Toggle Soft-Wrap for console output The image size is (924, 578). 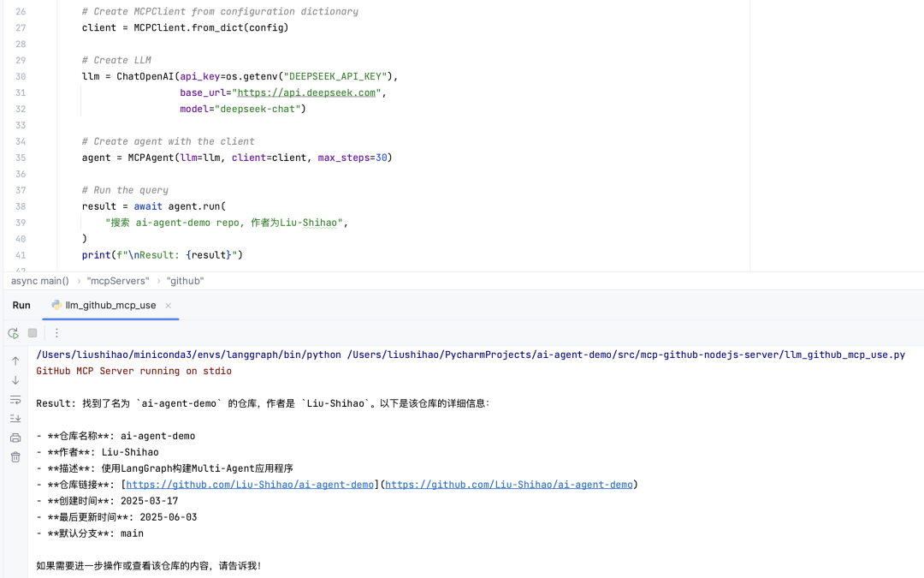[x=15, y=400]
